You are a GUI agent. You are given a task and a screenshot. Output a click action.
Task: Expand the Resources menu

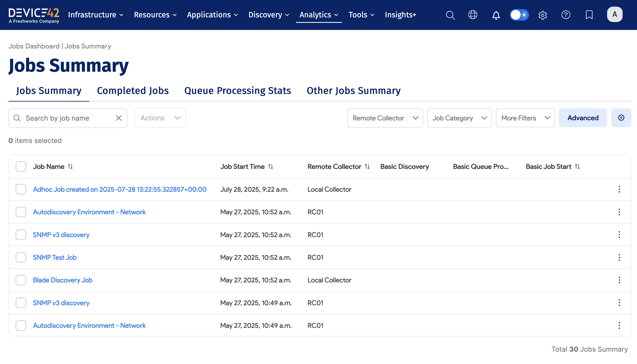tap(155, 15)
